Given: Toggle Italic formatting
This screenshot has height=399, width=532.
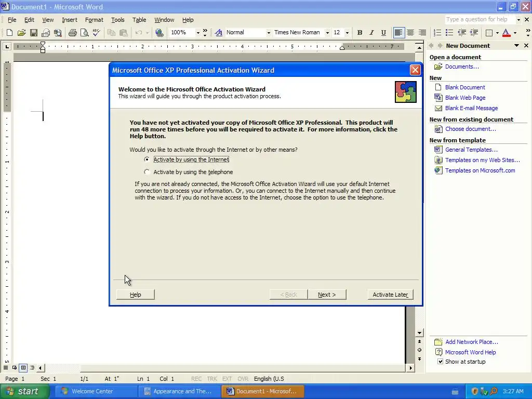Looking at the screenshot, I should pyautogui.click(x=371, y=33).
